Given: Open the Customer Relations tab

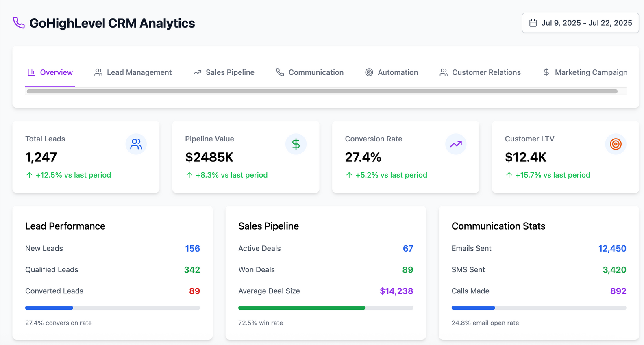Looking at the screenshot, I should pyautogui.click(x=480, y=72).
